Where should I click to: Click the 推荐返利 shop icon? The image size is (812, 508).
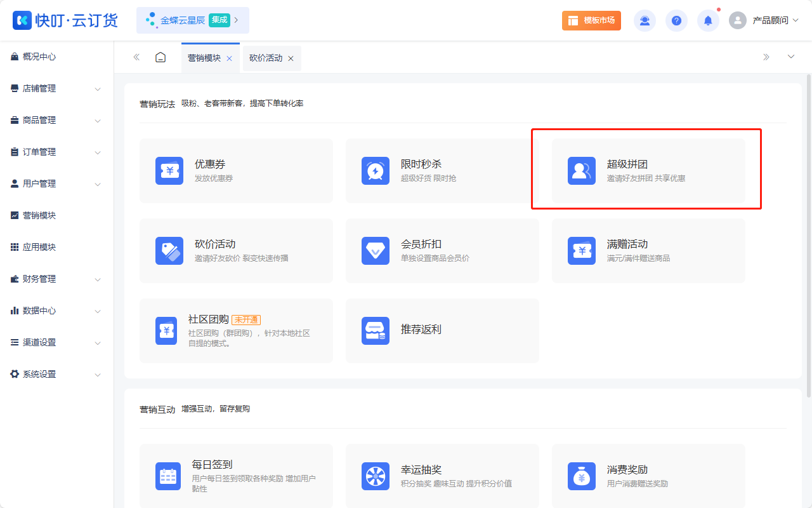(x=376, y=331)
